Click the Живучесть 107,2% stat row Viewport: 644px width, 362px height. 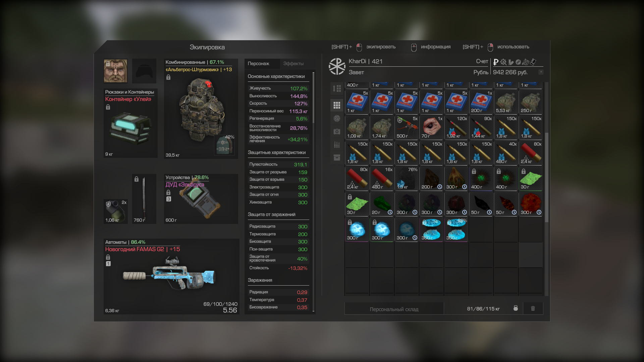click(278, 88)
